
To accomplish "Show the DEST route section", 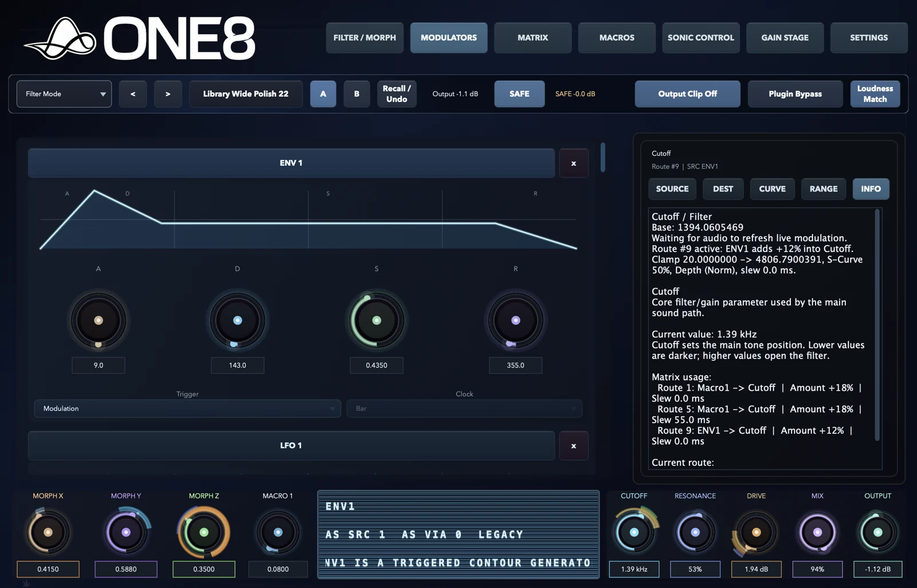I will [723, 189].
